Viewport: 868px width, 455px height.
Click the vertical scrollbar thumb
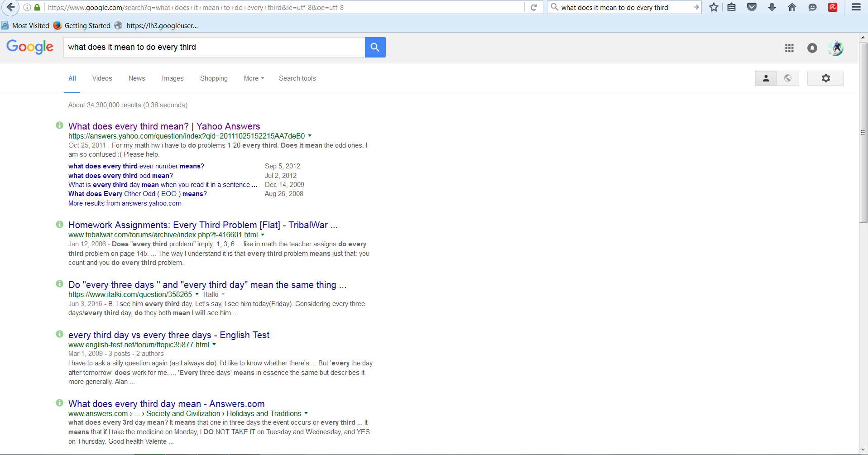click(x=863, y=132)
